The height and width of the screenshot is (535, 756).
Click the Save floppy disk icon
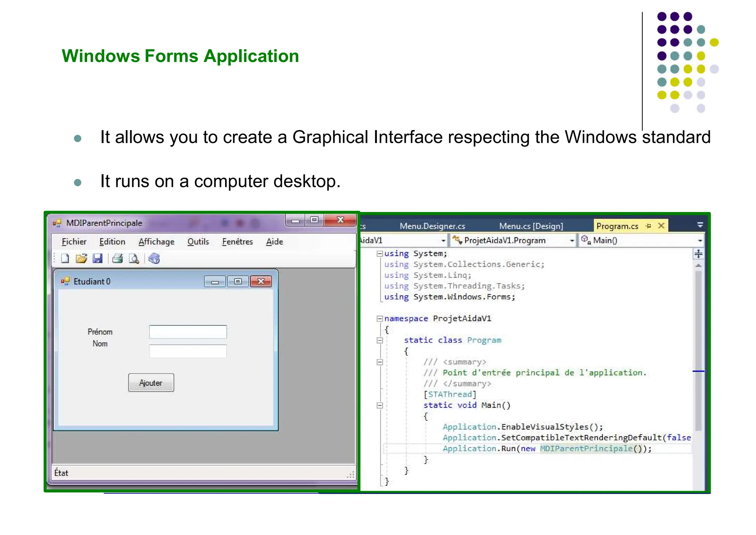coord(97,258)
